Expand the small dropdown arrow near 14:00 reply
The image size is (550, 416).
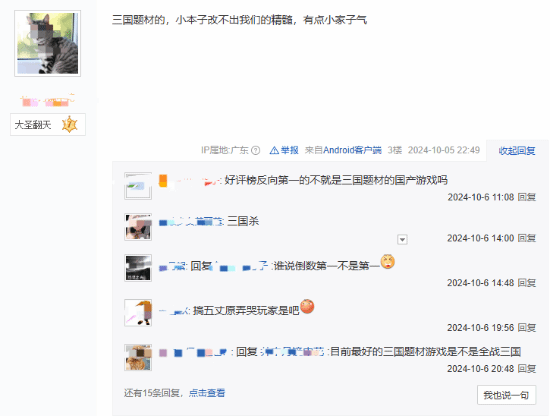[x=402, y=240]
